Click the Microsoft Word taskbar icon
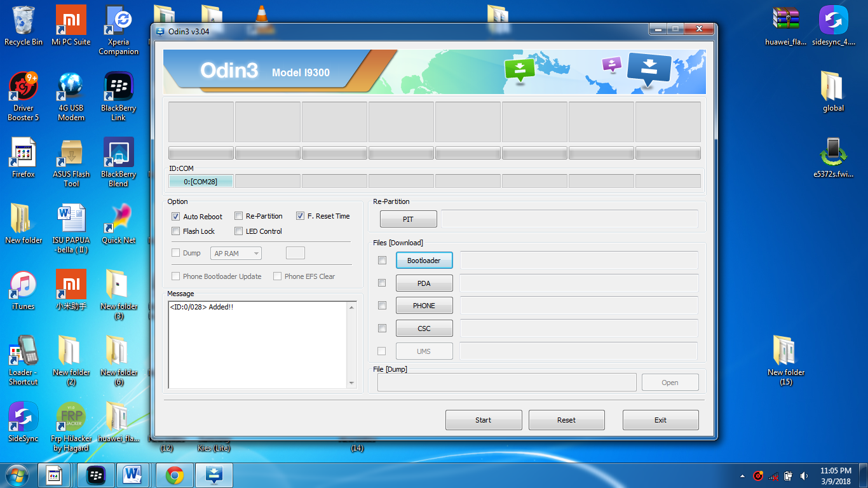This screenshot has width=868, height=488. click(133, 475)
